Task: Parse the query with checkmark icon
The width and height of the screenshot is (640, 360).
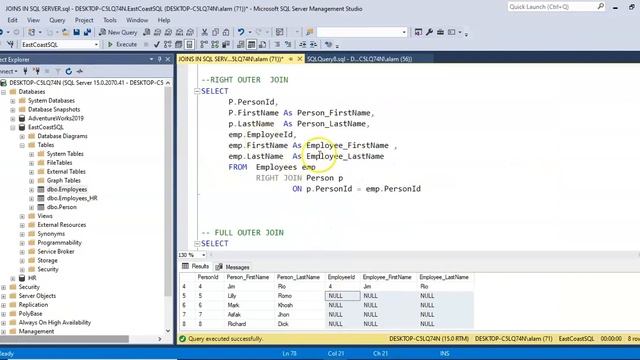Action: point(157,44)
